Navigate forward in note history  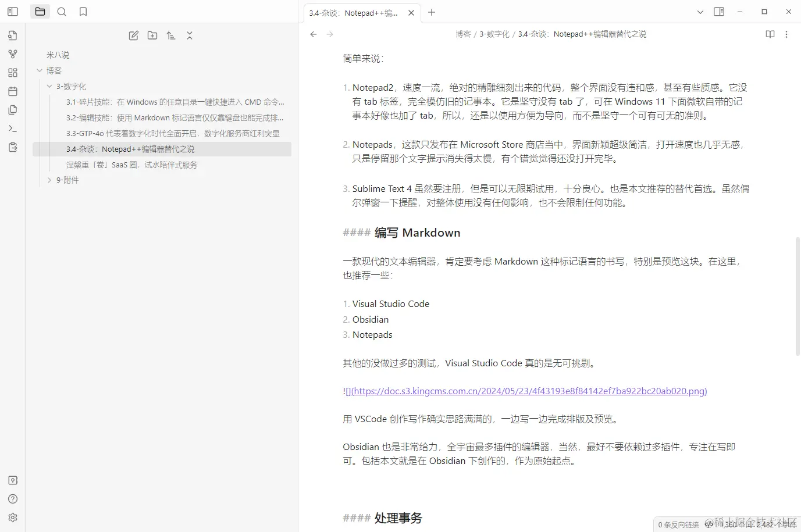330,34
